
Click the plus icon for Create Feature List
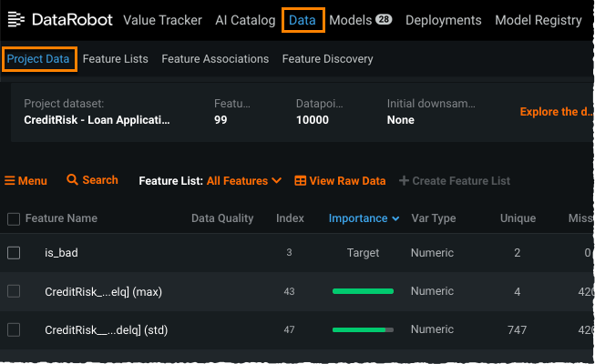pos(404,181)
